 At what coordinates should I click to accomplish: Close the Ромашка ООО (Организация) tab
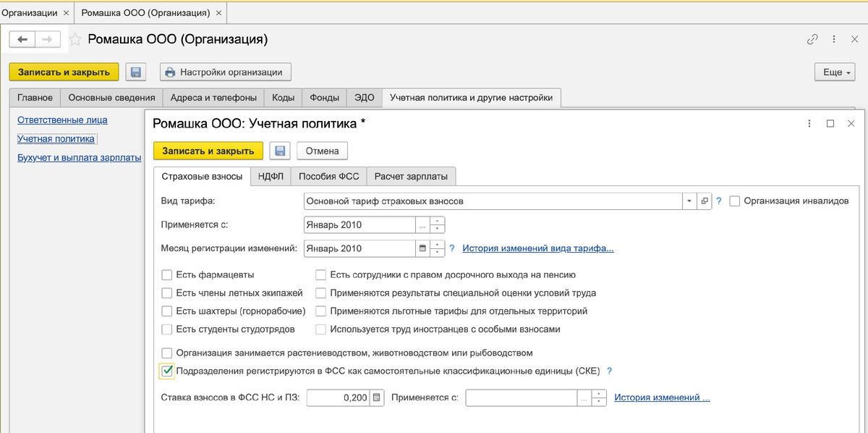[x=218, y=13]
